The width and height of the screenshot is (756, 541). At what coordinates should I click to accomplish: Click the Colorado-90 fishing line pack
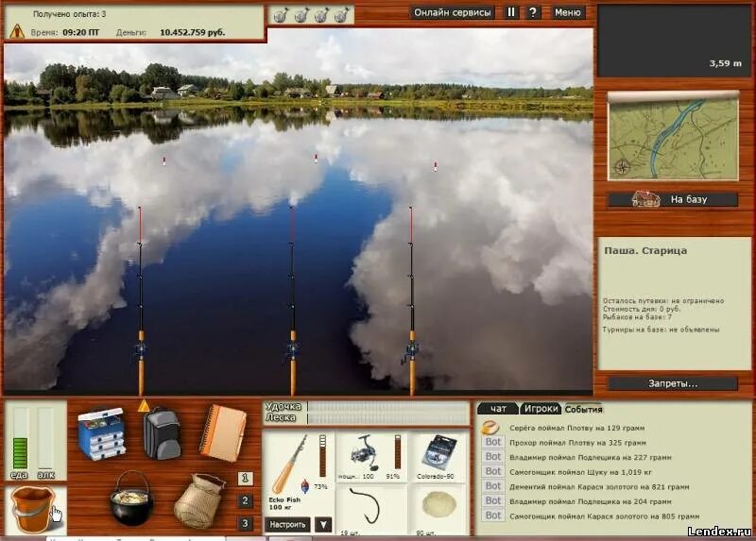tap(438, 453)
